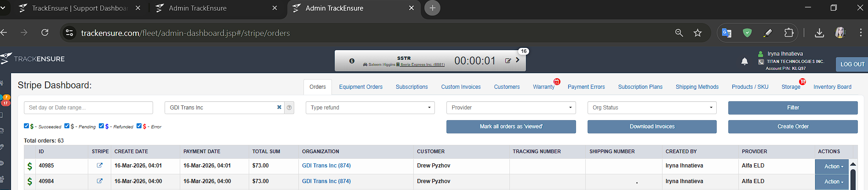868x190 pixels.
Task: Open Stripe link for order 40985
Action: (100, 166)
